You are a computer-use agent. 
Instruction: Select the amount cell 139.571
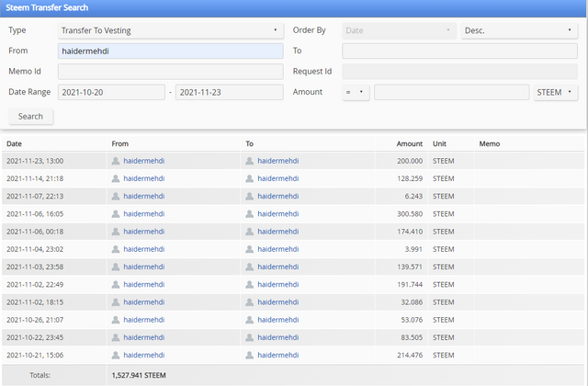click(410, 267)
